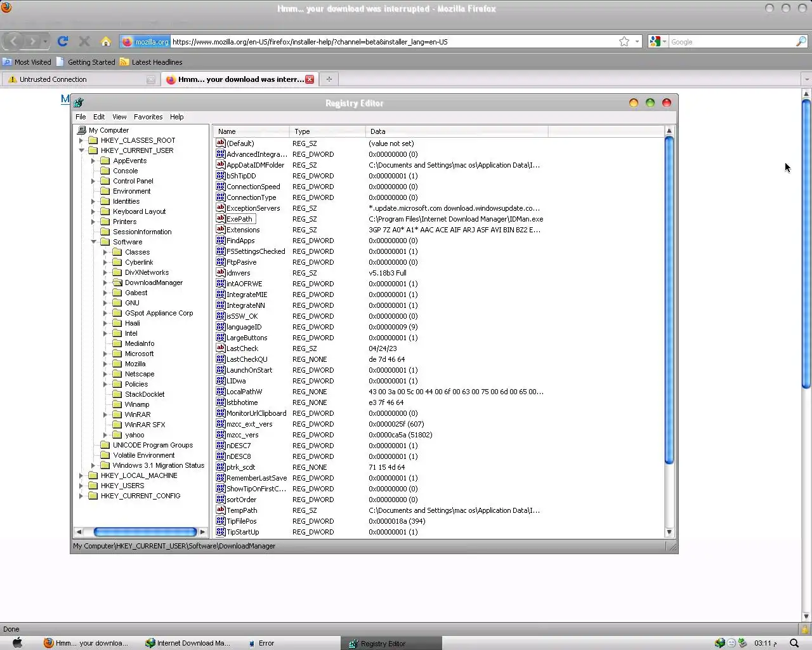Screen dimensions: 812x650
Task: Click the Google search input box
Action: pos(732,41)
